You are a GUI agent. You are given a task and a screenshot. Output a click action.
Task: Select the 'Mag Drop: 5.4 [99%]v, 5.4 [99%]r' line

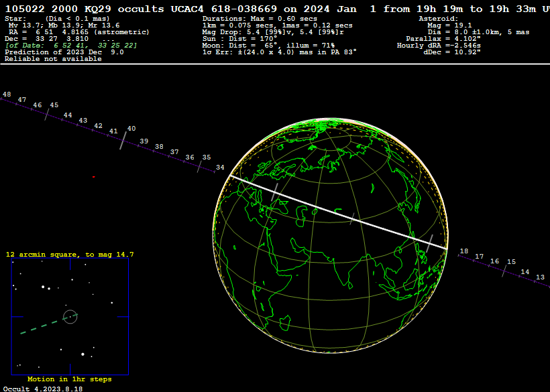(x=273, y=32)
